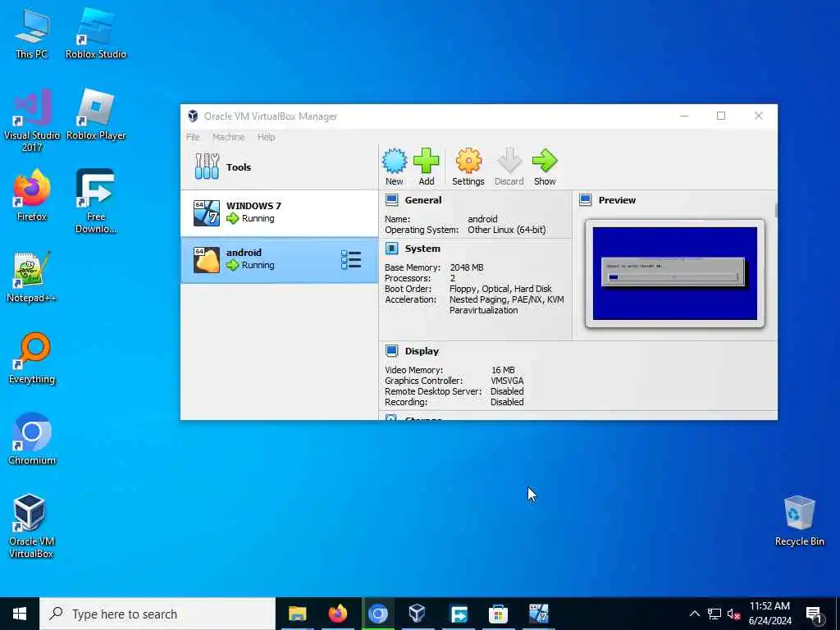
Task: Click the green Show arrow icon
Action: (545, 161)
